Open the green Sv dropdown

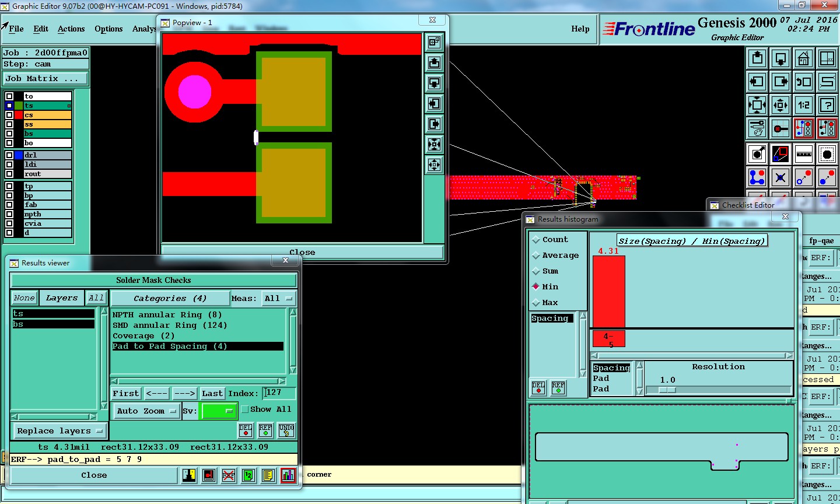tap(218, 411)
